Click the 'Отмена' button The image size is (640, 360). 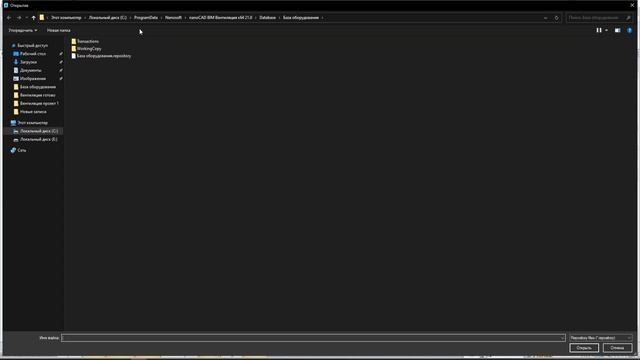pos(617,348)
